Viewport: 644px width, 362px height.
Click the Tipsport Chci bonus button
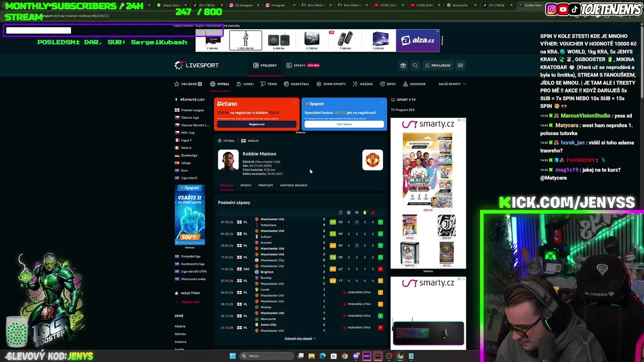[344, 124]
